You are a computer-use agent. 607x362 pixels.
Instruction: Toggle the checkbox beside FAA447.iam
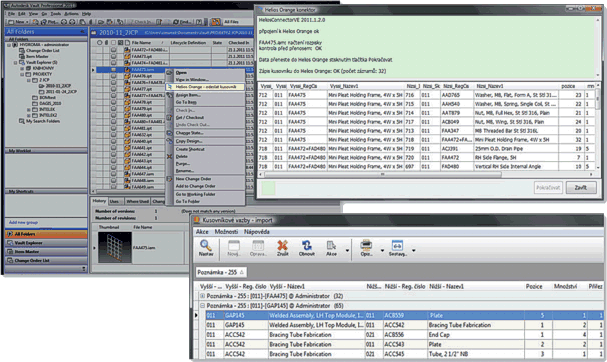pos(113,174)
